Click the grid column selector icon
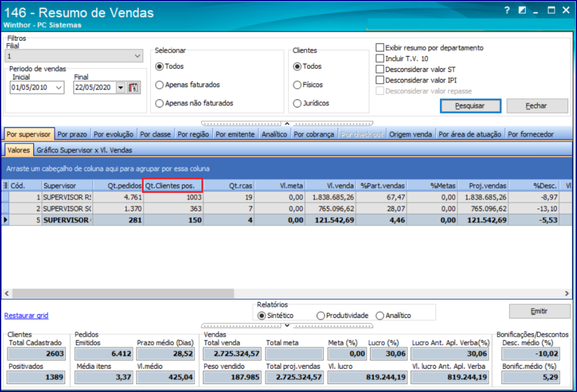The image size is (577, 392). 5,186
